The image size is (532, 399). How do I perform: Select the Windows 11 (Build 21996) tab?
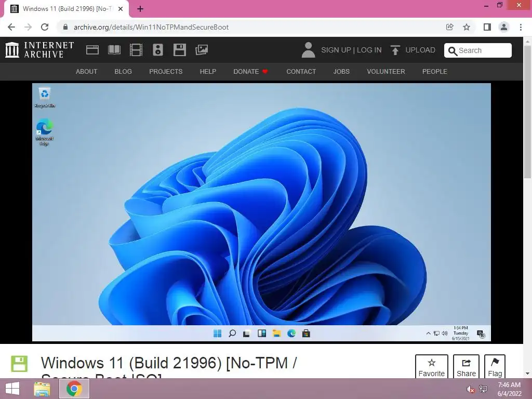tap(66, 9)
